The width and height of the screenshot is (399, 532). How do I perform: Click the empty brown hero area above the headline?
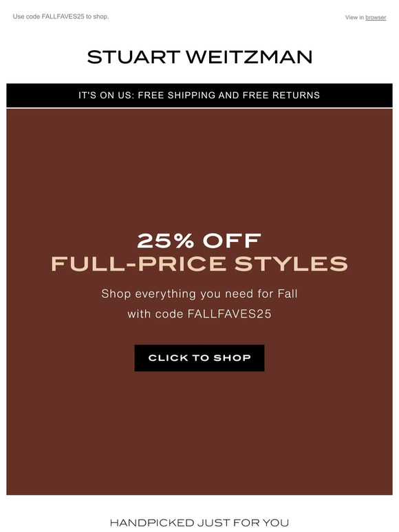click(x=199, y=170)
